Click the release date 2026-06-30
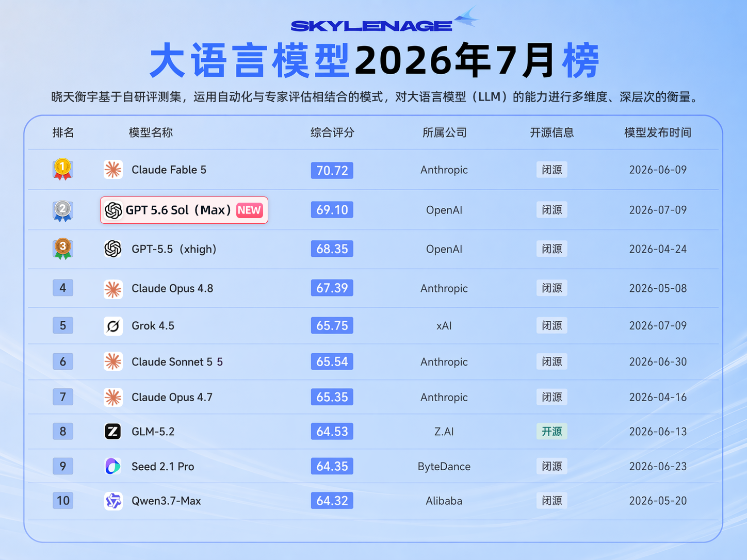 point(658,362)
